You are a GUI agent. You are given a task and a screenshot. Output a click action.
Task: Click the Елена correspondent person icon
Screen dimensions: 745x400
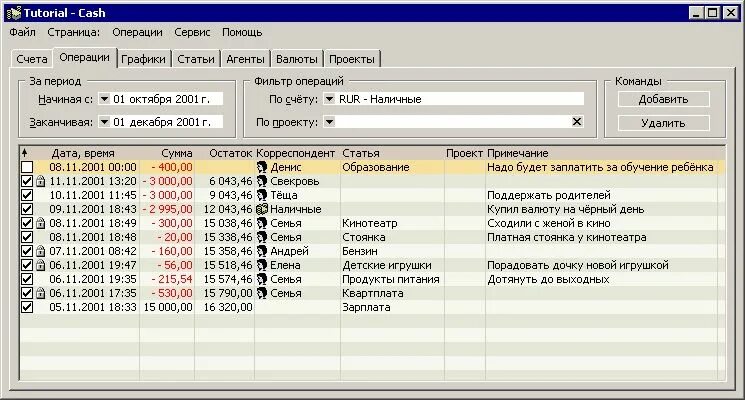[262, 265]
